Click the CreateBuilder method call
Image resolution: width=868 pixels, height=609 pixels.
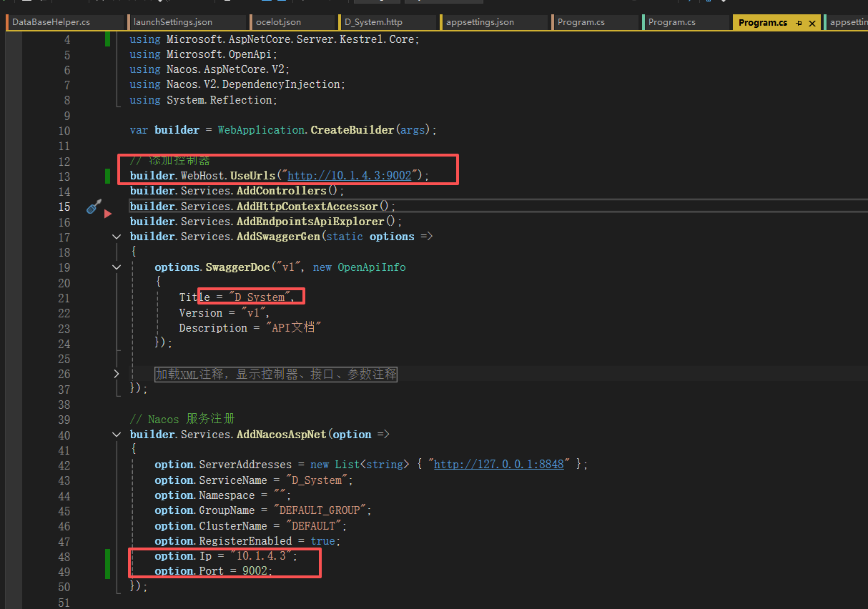pyautogui.click(x=352, y=130)
